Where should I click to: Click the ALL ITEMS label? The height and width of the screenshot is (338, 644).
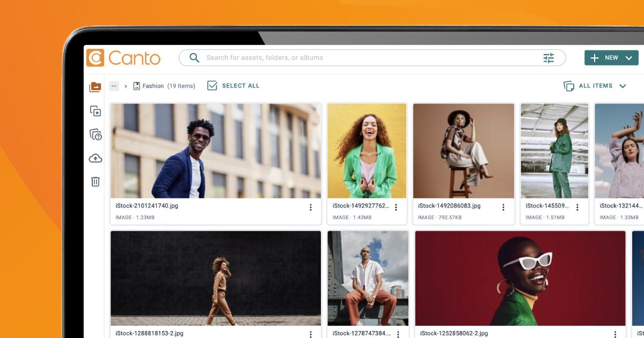pyautogui.click(x=596, y=86)
